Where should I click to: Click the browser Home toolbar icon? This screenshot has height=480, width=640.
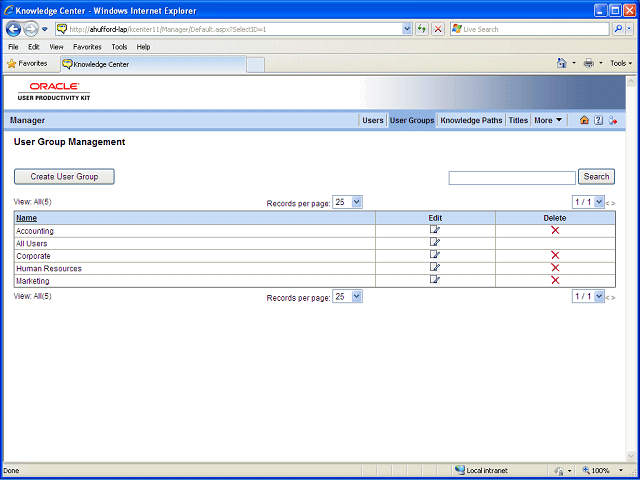(562, 63)
